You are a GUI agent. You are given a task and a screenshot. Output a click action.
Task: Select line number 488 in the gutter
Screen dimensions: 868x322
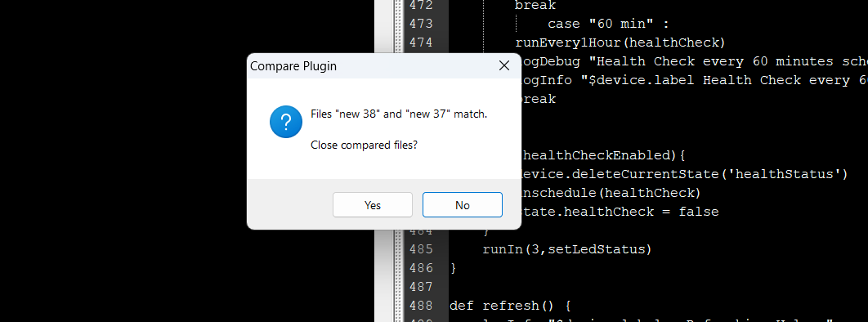click(421, 306)
